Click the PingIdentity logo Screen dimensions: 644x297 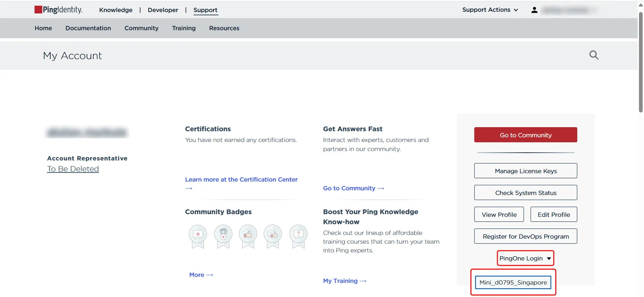[58, 10]
